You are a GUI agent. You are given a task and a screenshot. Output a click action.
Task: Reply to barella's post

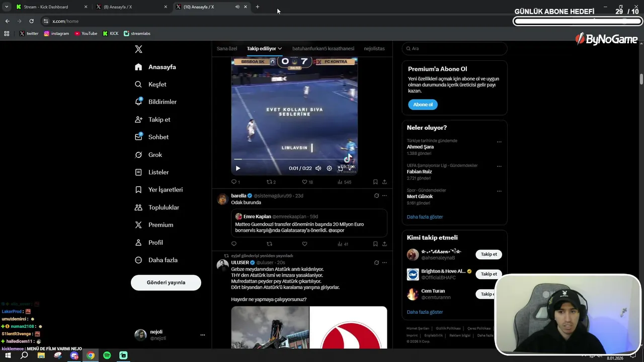[234, 244]
